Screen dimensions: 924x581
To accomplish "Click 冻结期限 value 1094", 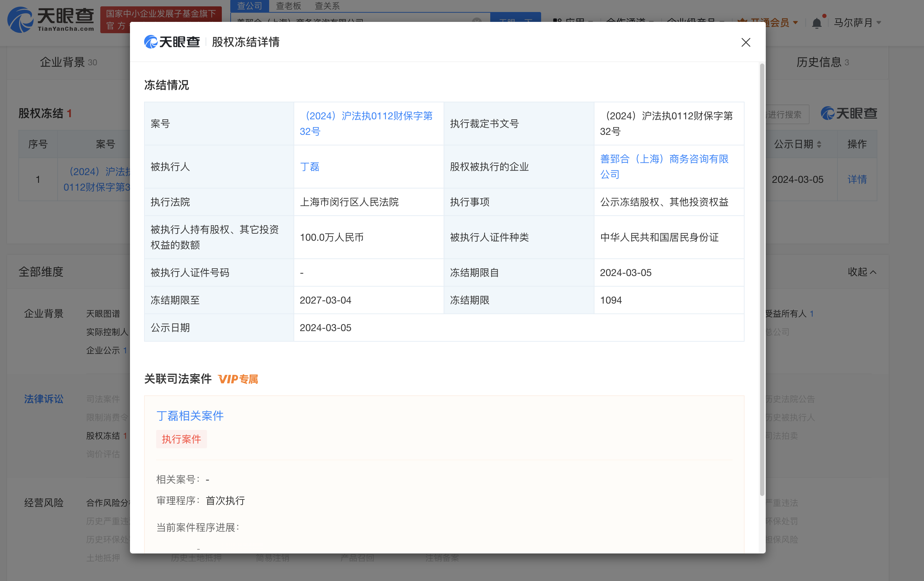I will (611, 300).
